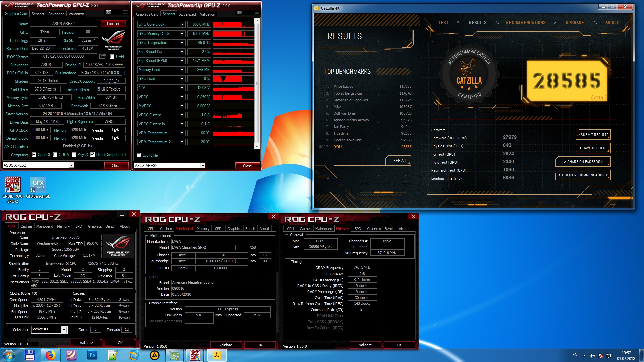Click SEE ALL under Top Benchmarks
644x362 pixels.
coord(398,161)
